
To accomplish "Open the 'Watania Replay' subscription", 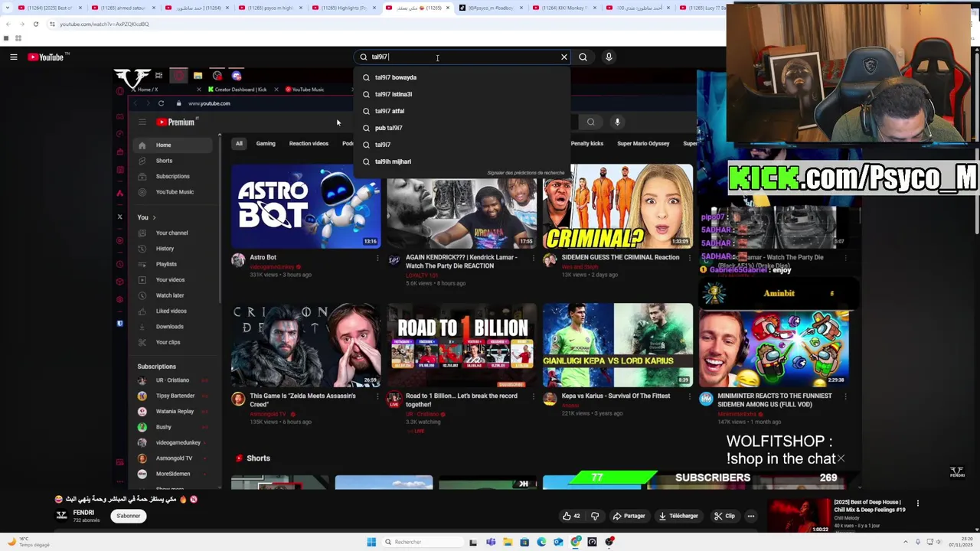I will pyautogui.click(x=175, y=412).
